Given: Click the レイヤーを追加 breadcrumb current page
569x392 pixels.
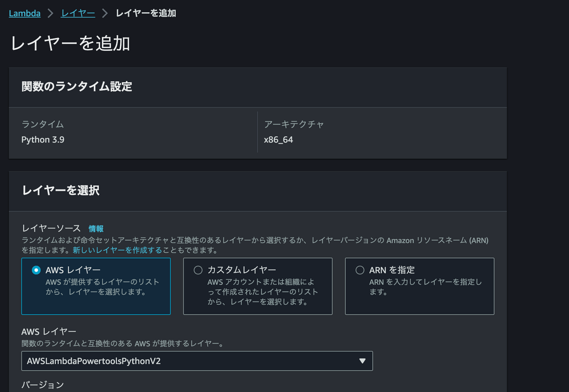Looking at the screenshot, I should (146, 13).
